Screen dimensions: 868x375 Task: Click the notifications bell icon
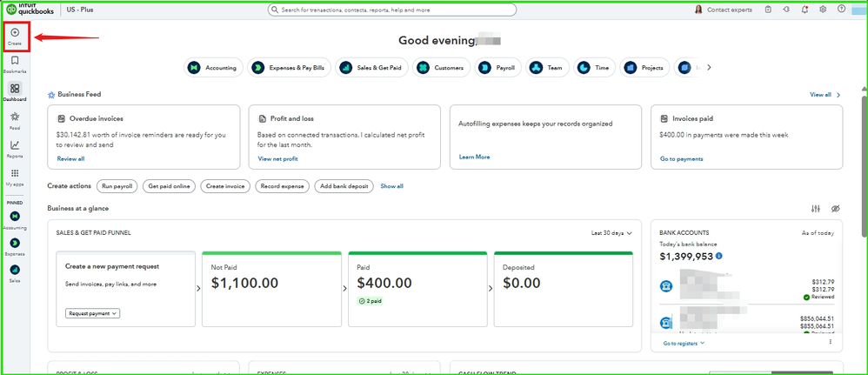point(805,10)
